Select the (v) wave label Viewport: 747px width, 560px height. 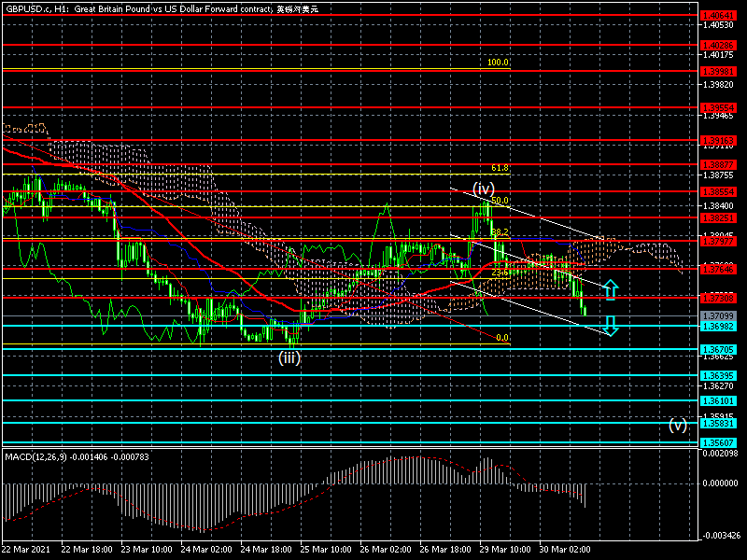tap(678, 425)
